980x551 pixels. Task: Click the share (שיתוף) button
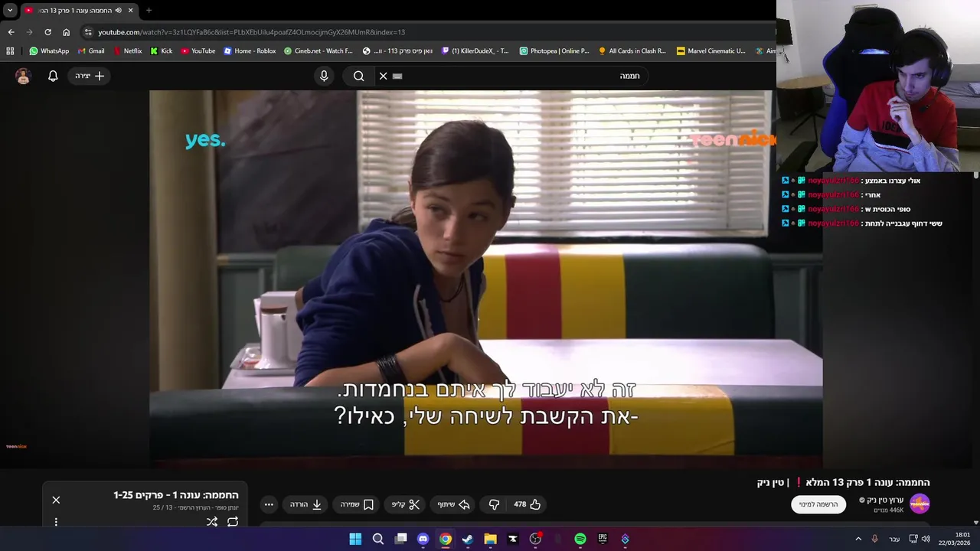452,504
